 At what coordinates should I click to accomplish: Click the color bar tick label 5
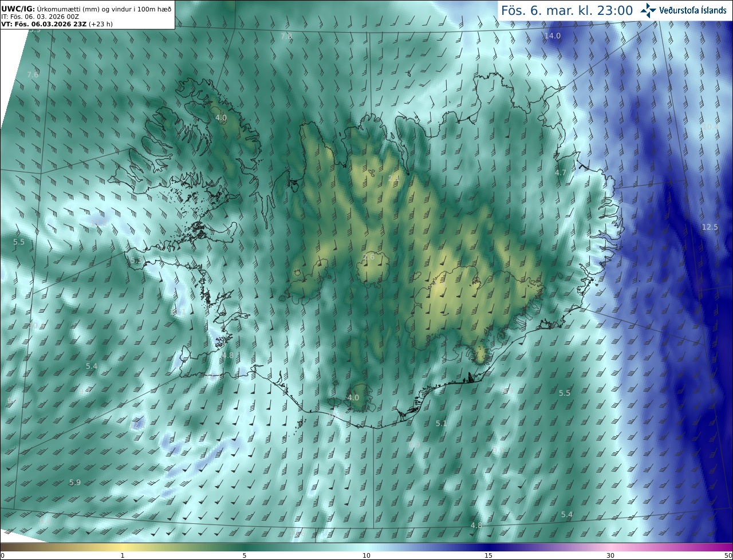[245, 555]
